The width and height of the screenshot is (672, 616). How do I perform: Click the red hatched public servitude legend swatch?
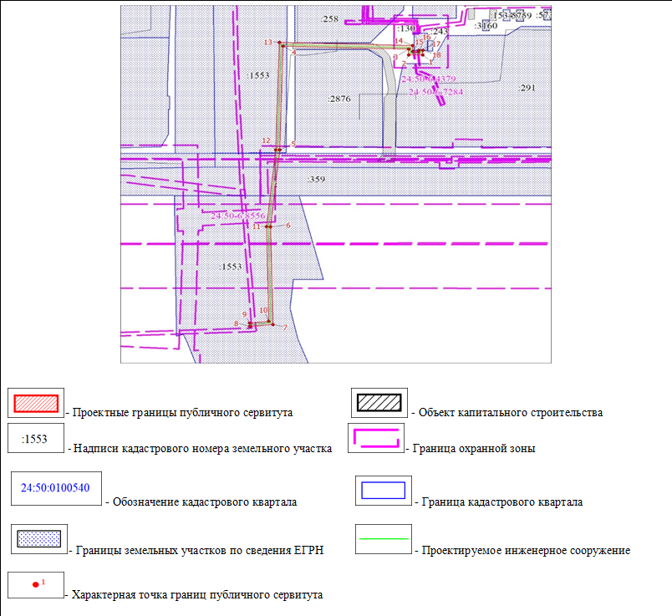(x=35, y=403)
